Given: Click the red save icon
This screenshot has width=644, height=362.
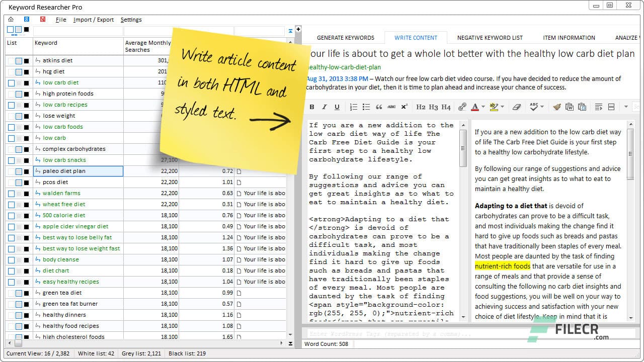Looking at the screenshot, I should [42, 19].
